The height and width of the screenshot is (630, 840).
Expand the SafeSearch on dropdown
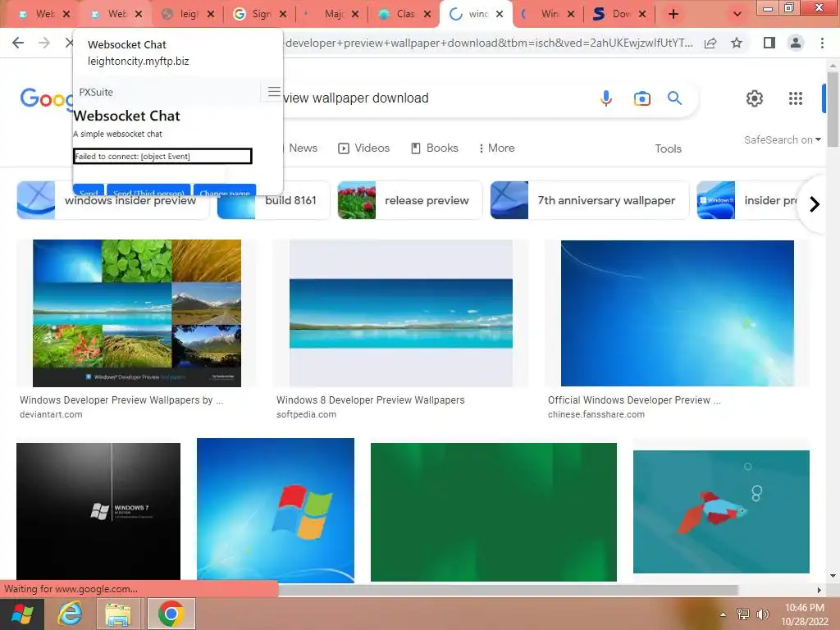tap(782, 139)
